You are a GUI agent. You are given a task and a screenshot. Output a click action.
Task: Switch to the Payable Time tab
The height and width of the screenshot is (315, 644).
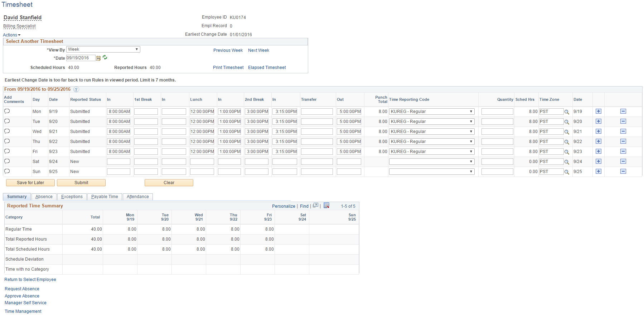pos(105,197)
